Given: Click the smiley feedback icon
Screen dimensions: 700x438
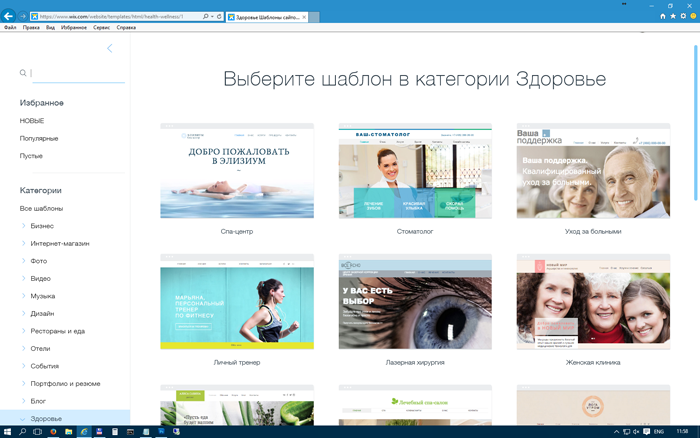Looking at the screenshot, I should [x=693, y=16].
